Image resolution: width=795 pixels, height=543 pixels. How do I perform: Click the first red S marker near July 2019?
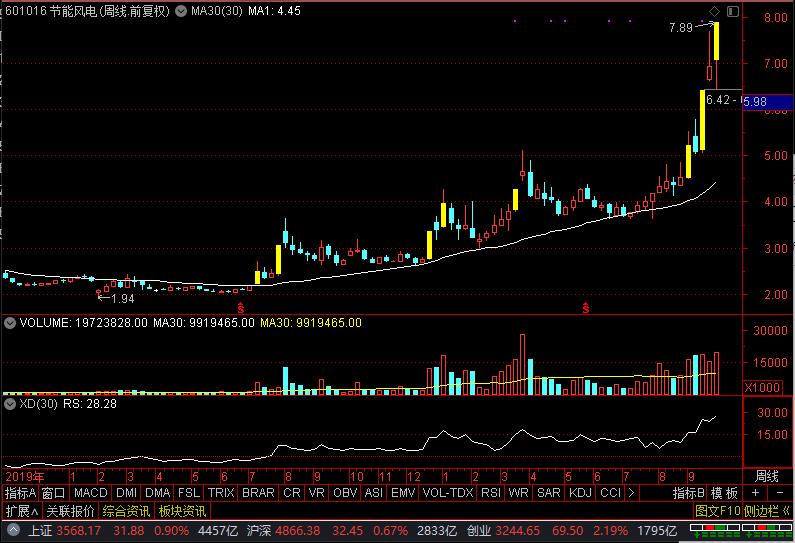(x=241, y=308)
